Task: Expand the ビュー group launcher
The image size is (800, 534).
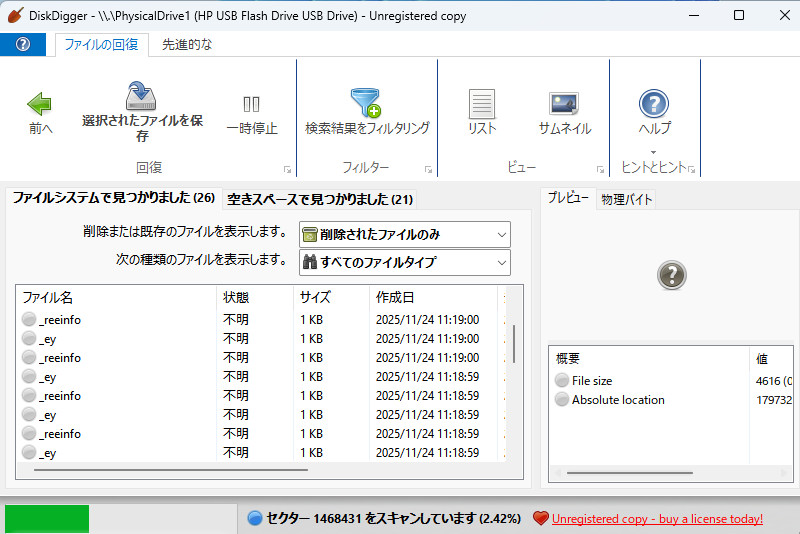Action: click(x=600, y=169)
